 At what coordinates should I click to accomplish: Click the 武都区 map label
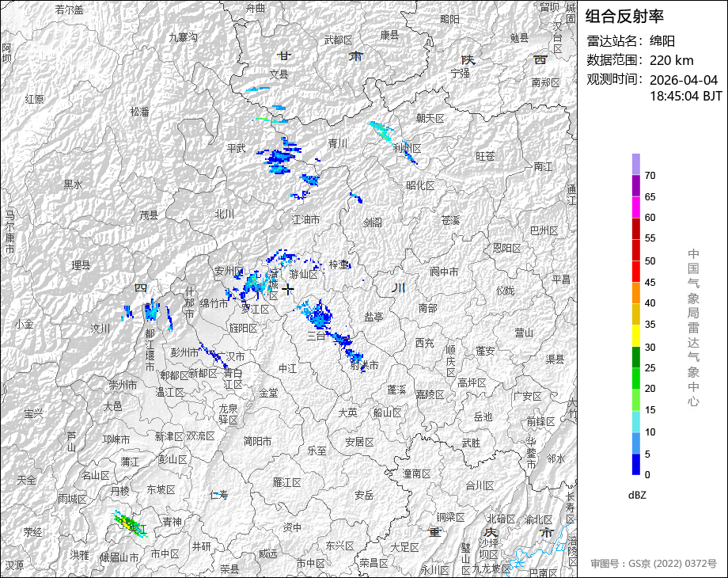pyautogui.click(x=338, y=40)
